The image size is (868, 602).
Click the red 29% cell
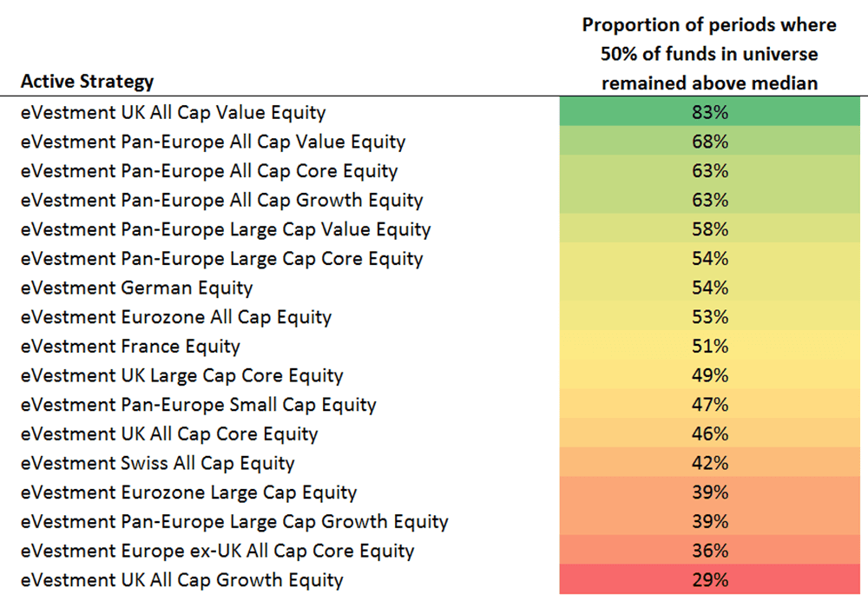click(x=709, y=580)
